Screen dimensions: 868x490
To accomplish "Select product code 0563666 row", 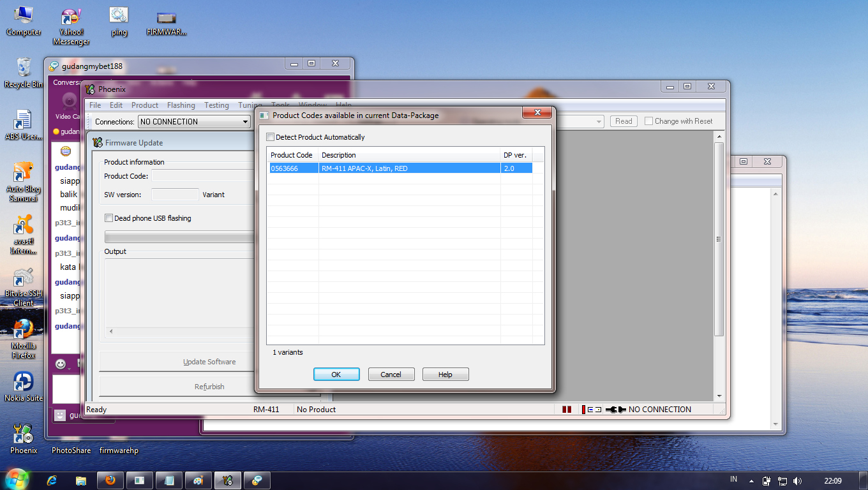I will click(400, 168).
